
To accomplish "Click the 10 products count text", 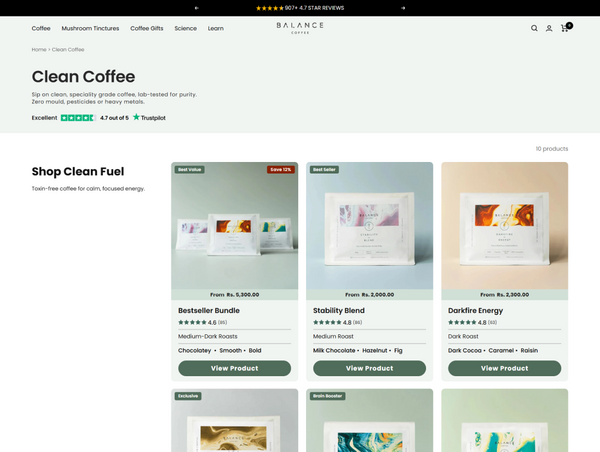I will 552,149.
